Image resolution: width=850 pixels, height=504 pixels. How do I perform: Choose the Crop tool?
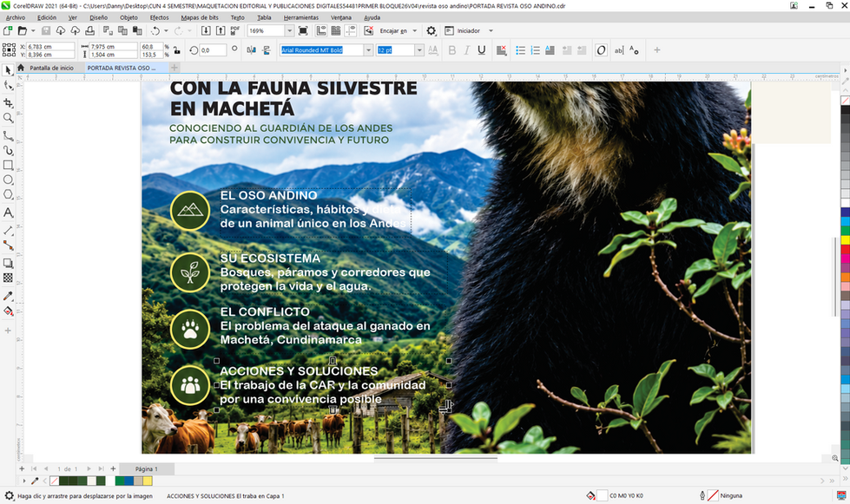[x=8, y=103]
